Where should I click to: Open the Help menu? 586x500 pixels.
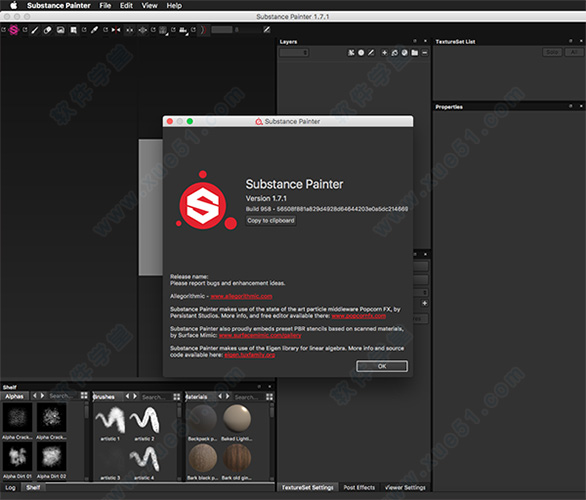coord(174,5)
